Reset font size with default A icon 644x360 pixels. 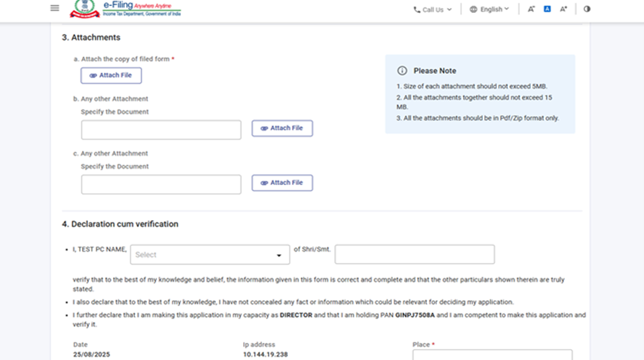point(547,9)
